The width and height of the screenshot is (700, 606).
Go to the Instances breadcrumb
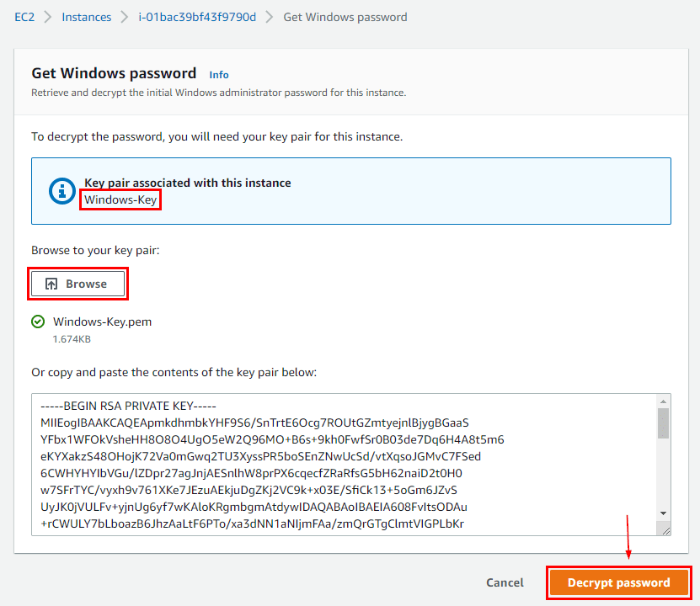coord(86,17)
